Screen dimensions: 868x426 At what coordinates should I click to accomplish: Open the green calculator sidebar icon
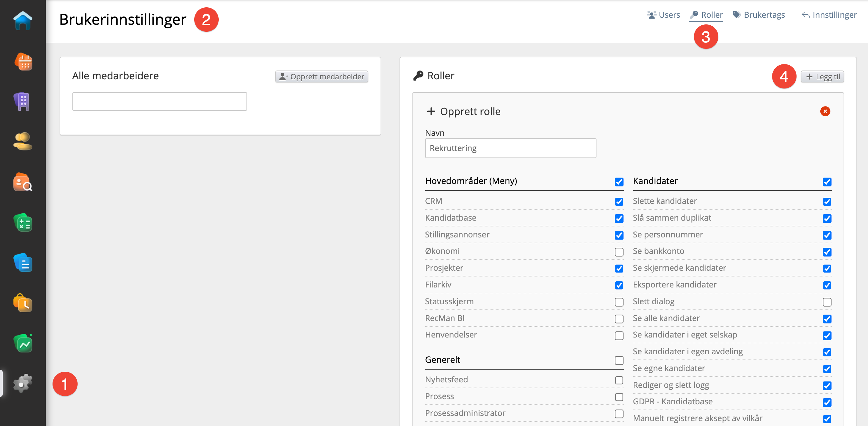[x=23, y=222]
